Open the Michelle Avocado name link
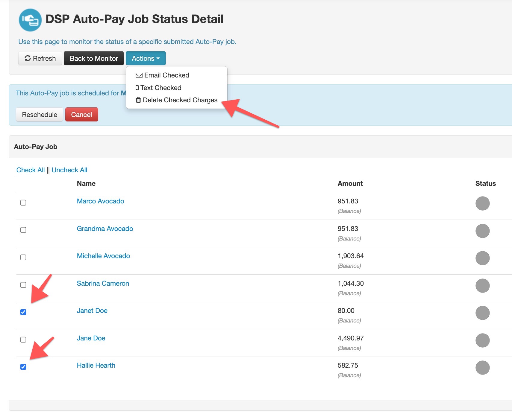Image resolution: width=512 pixels, height=420 pixels. tap(103, 256)
